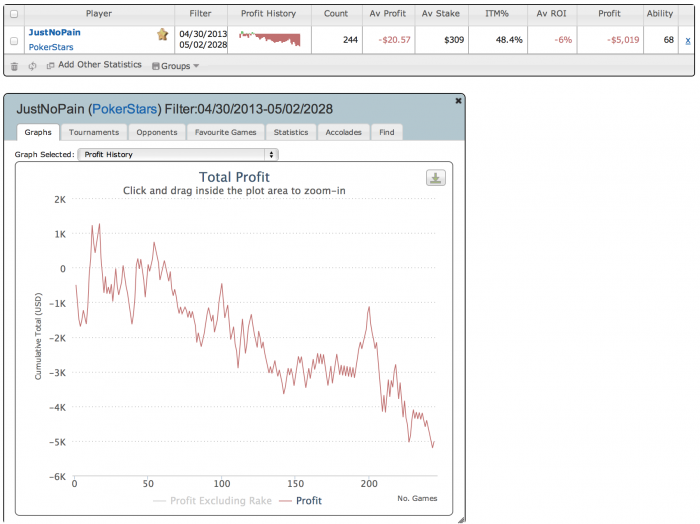Open the Find tab
Image resolution: width=700 pixels, height=524 pixels.
point(387,132)
